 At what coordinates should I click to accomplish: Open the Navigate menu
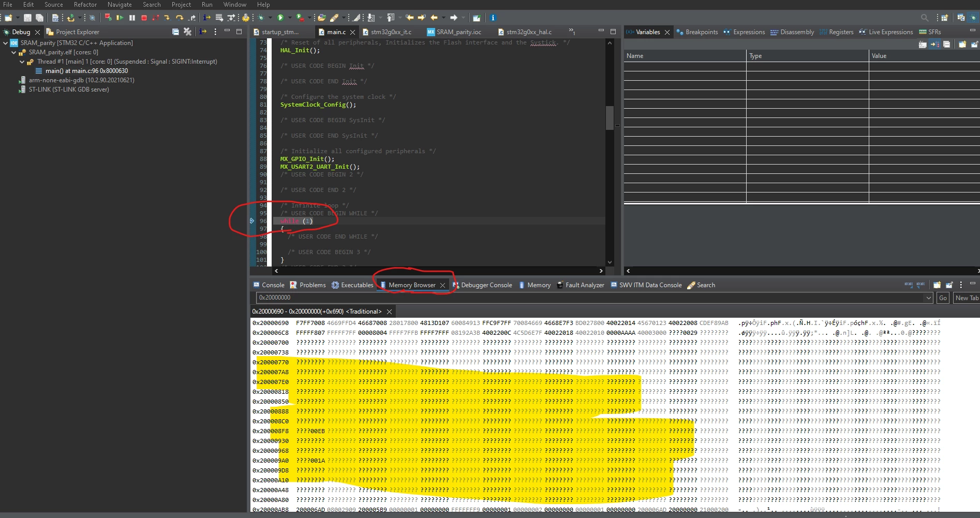tap(120, 5)
